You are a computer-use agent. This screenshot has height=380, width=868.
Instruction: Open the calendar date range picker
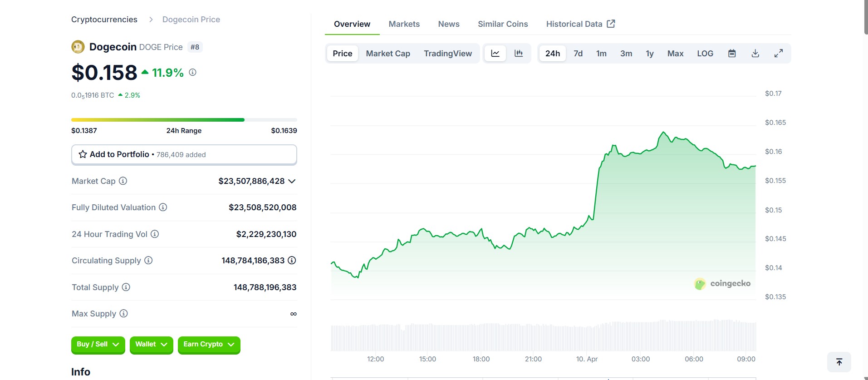[732, 54]
